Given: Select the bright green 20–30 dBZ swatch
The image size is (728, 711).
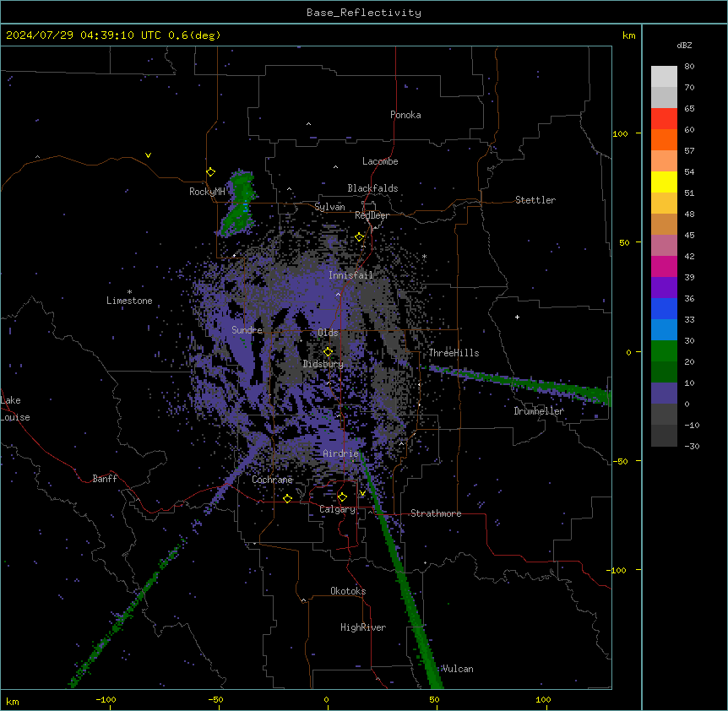Looking at the screenshot, I should (664, 351).
